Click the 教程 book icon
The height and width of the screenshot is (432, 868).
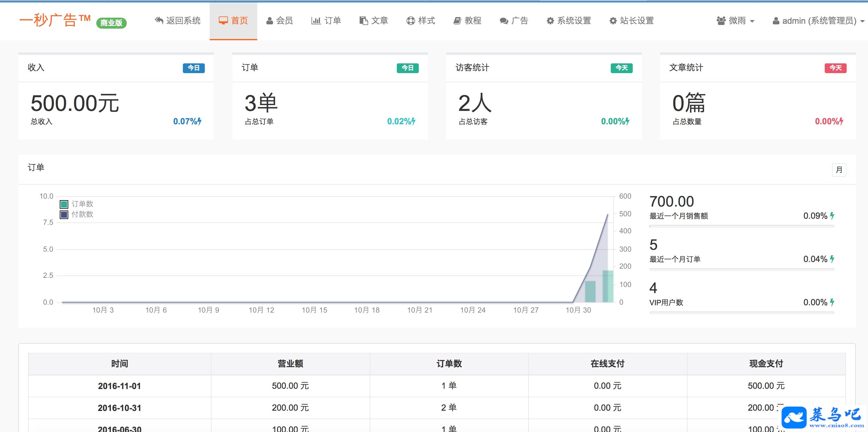457,21
